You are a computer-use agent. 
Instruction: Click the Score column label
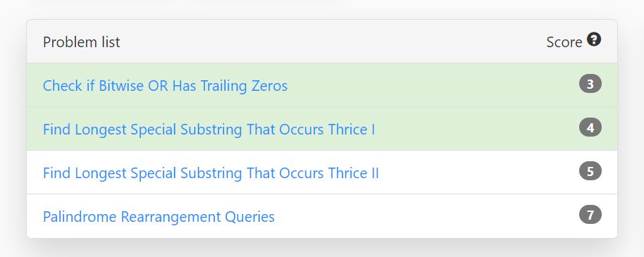564,42
